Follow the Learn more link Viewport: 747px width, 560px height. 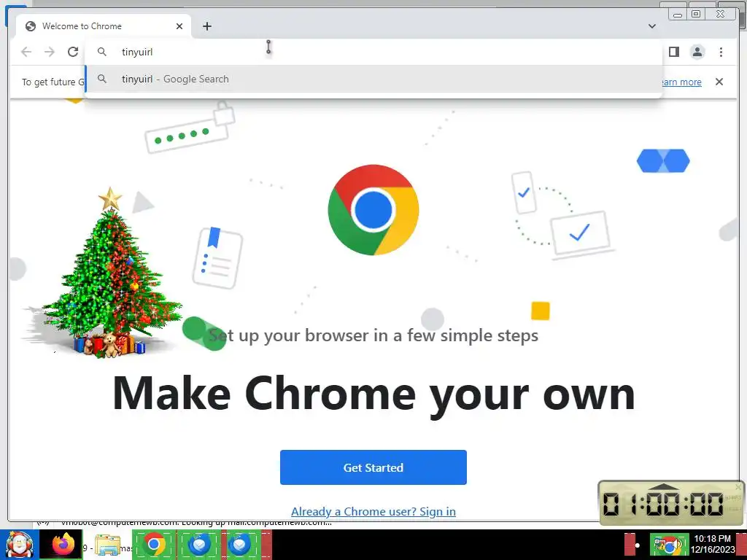(681, 82)
